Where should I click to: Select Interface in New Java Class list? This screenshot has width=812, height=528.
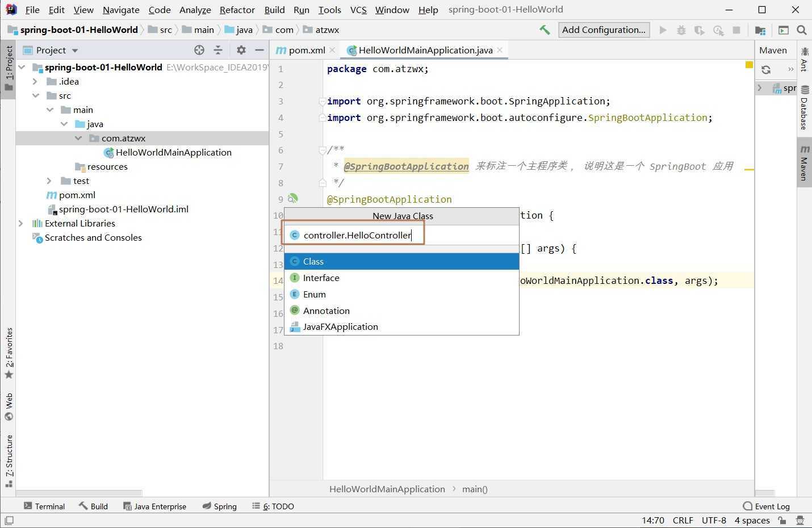(401, 278)
